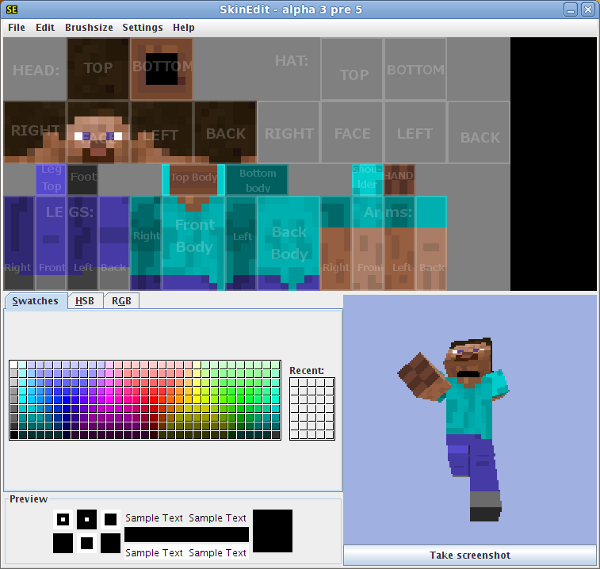The width and height of the screenshot is (600, 569).
Task: Click the HAND texture tile
Action: 399,176
